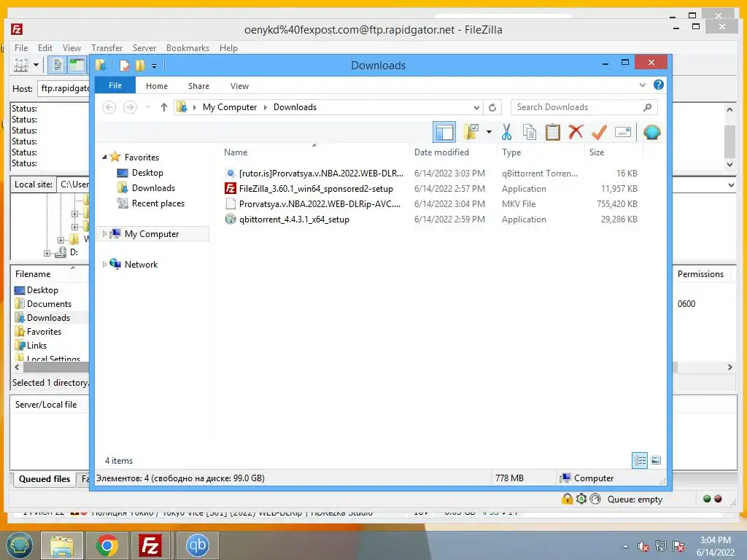This screenshot has width=747, height=560.
Task: Click the speed limits icon beside Queue: empty
Action: coord(595,499)
